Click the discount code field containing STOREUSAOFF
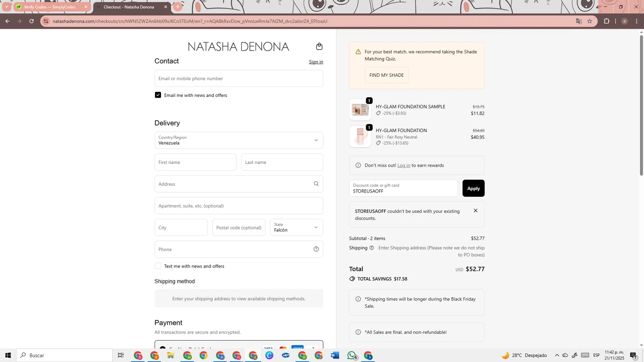The width and height of the screenshot is (644, 362). coord(403,188)
